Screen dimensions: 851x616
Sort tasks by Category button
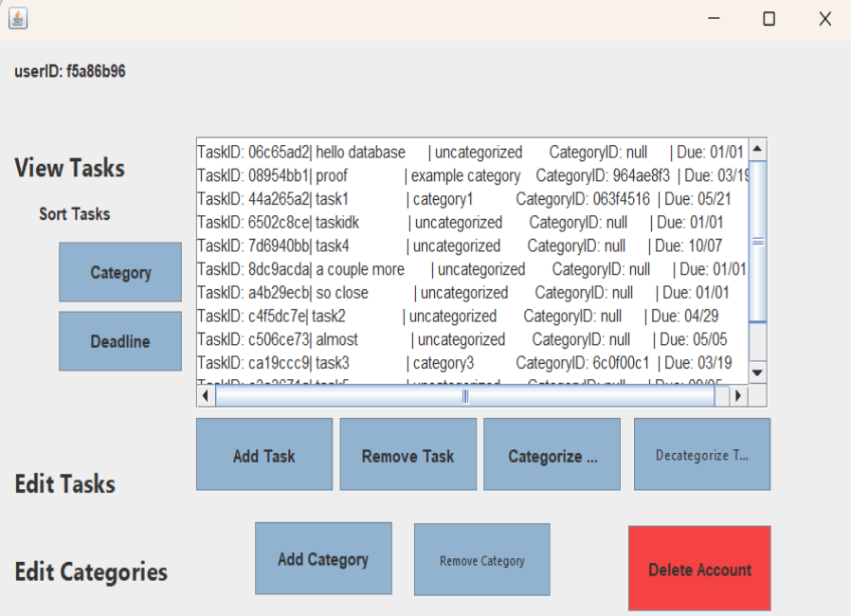click(120, 272)
